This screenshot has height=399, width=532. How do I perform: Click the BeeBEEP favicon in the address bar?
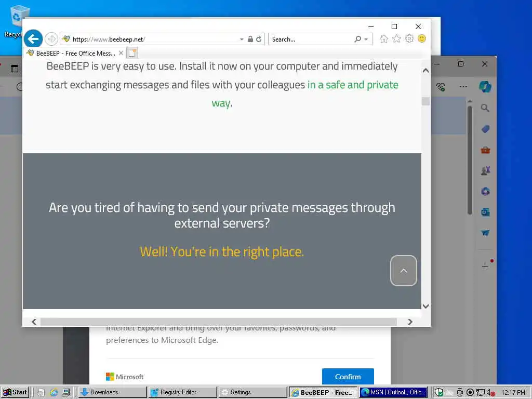[66, 39]
